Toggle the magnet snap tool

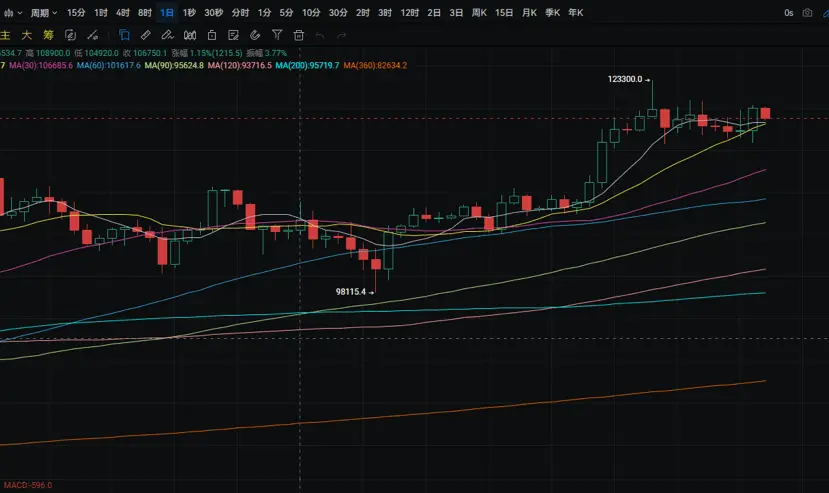click(255, 35)
